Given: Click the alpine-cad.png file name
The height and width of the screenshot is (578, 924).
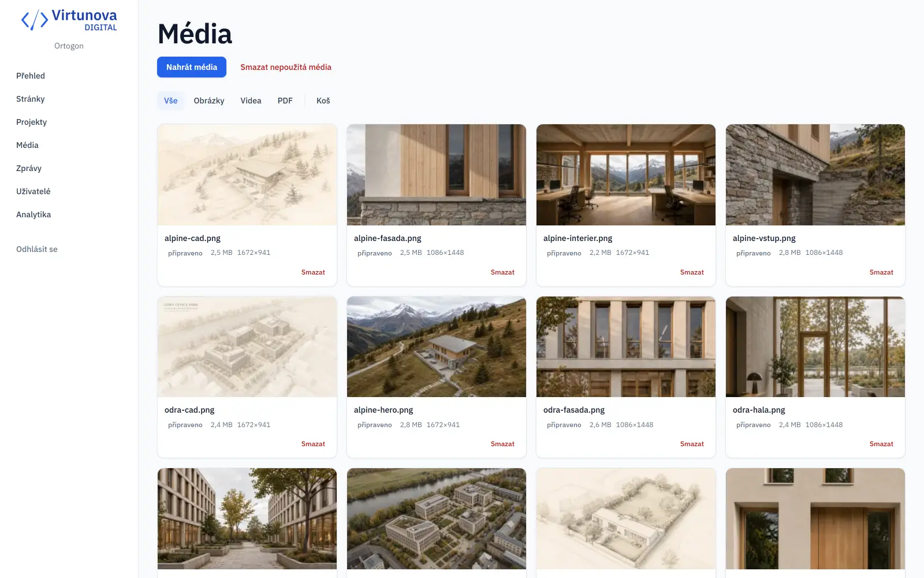Looking at the screenshot, I should click(192, 238).
